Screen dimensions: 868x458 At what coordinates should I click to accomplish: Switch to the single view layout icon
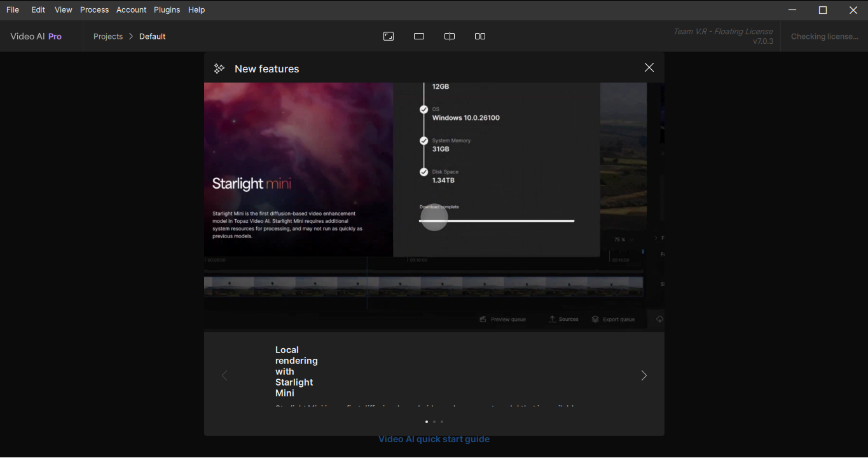[419, 36]
